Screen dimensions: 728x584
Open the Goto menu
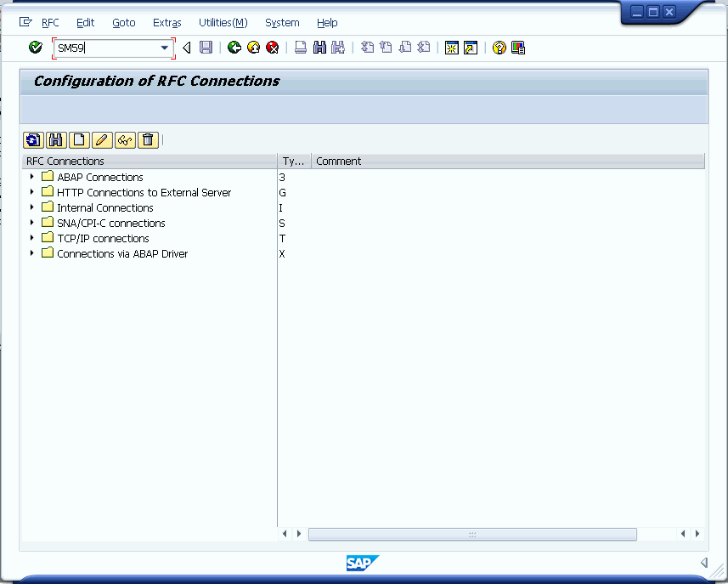coord(124,22)
